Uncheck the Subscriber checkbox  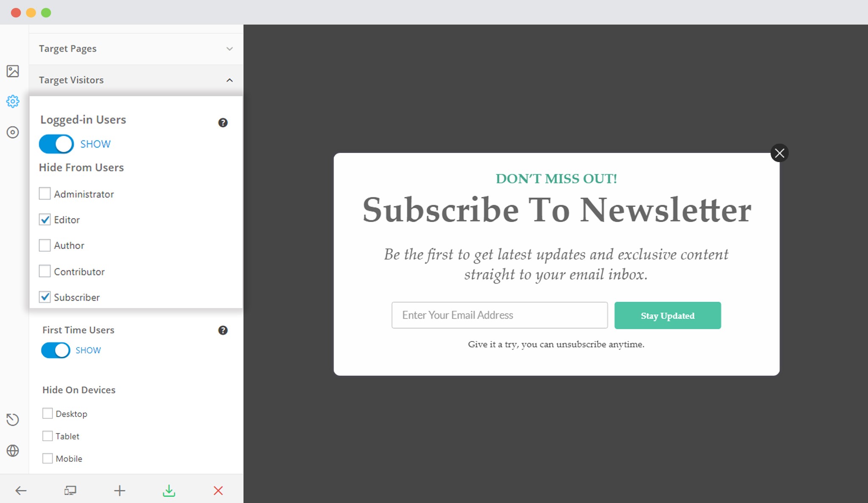[x=45, y=297]
